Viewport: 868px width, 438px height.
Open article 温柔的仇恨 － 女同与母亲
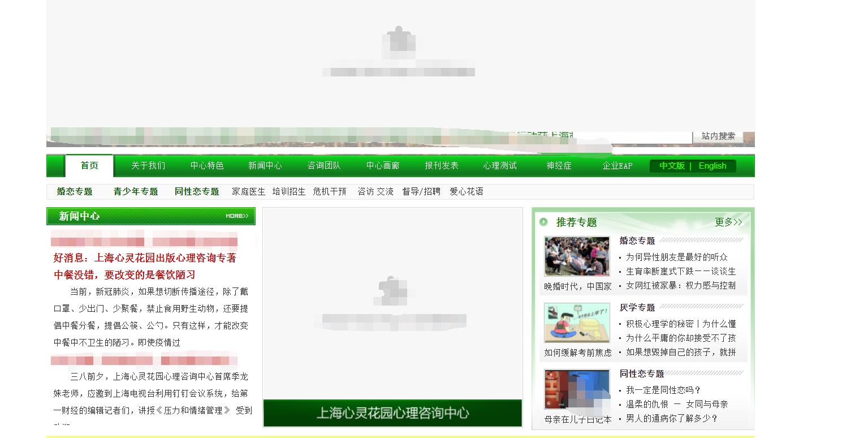(x=677, y=405)
